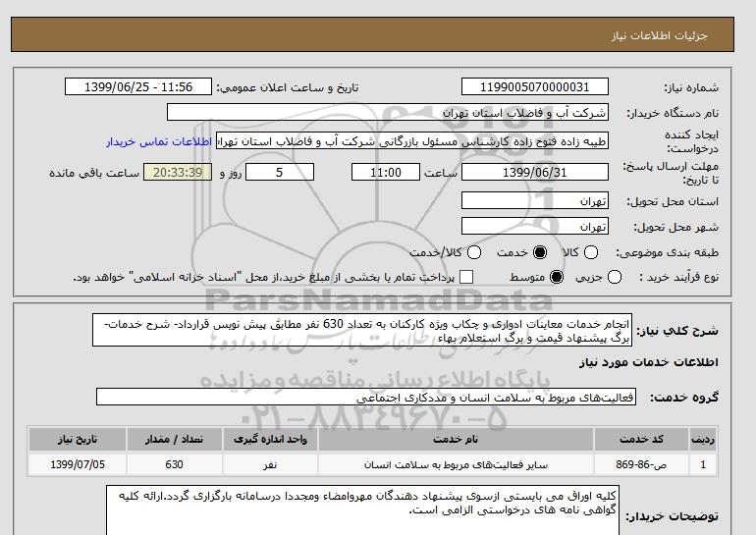
Task: Click the request creator field طیبه زاده فتوح
Action: pos(412,141)
